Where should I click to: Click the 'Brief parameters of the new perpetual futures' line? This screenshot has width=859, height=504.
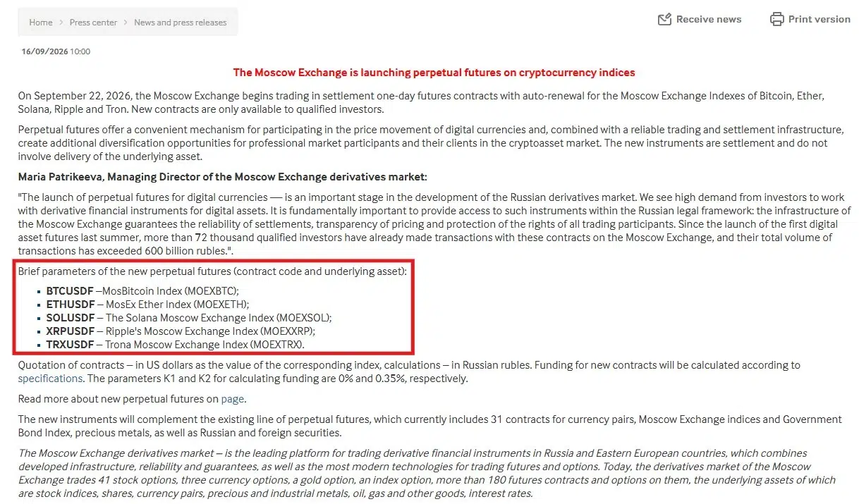[x=212, y=271]
